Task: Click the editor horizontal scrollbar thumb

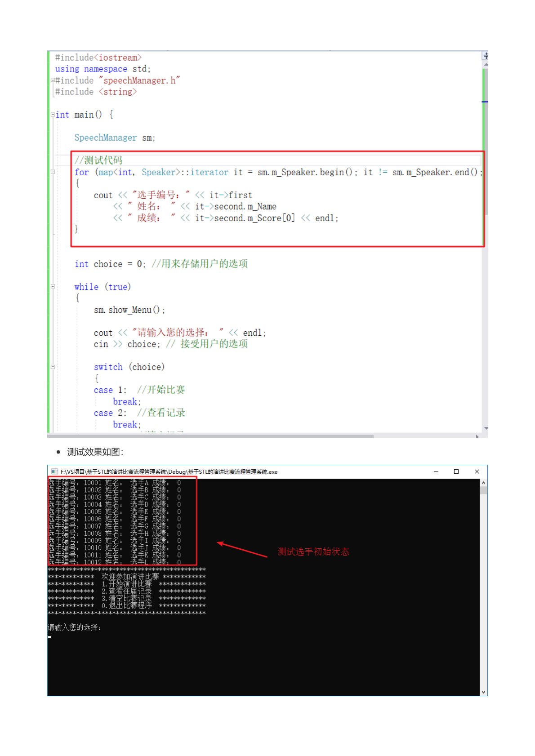Action: (211, 436)
